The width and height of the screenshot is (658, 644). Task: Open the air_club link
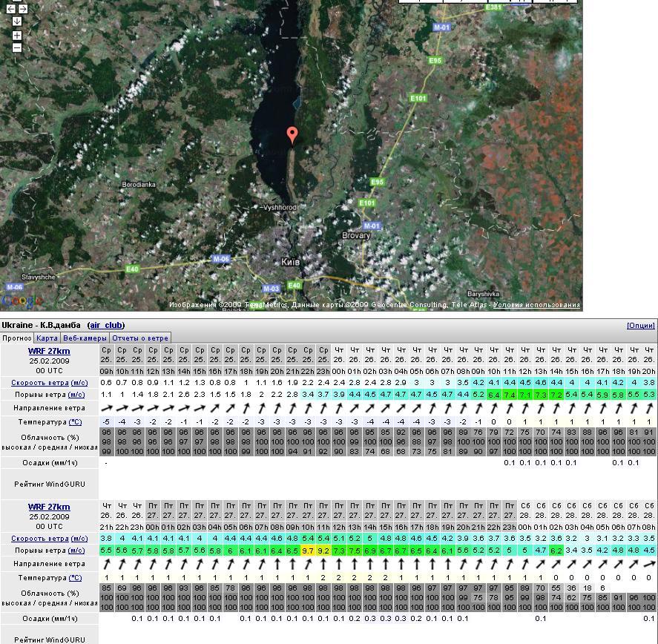[x=105, y=325]
